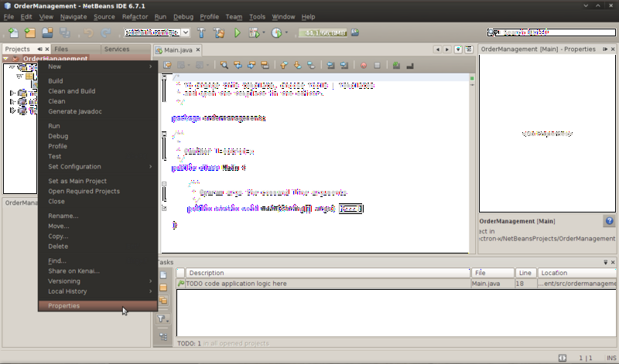
Task: Click the Save All toolbar icon
Action: tap(65, 32)
